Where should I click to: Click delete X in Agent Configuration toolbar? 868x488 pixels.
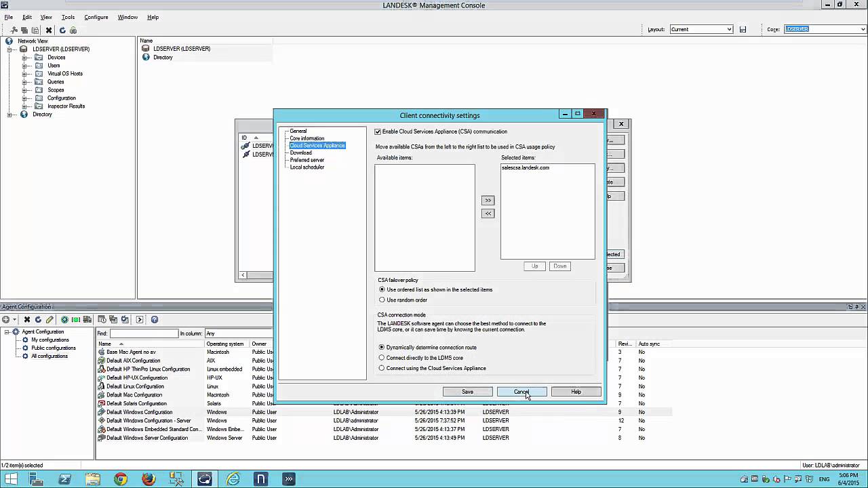[27, 319]
